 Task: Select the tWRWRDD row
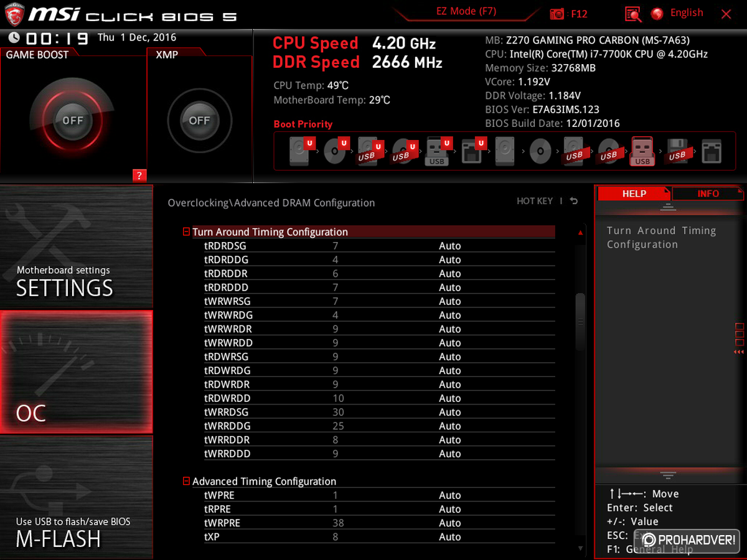(380, 343)
